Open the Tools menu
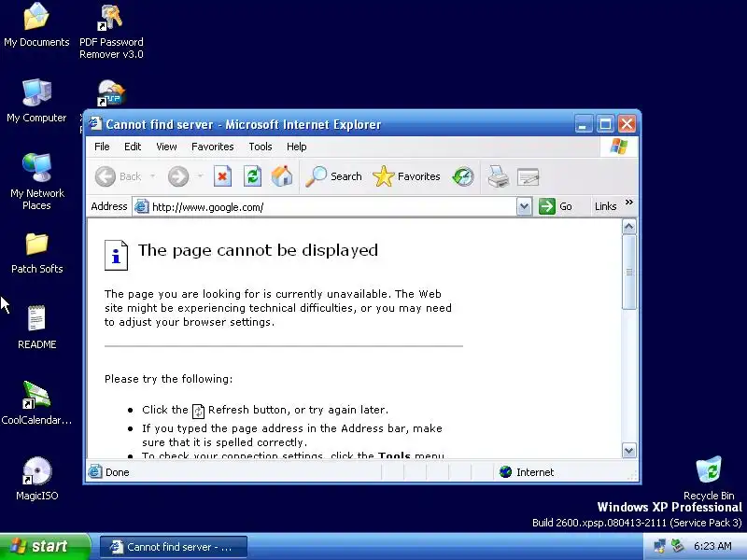This screenshot has width=747, height=560. 261,147
